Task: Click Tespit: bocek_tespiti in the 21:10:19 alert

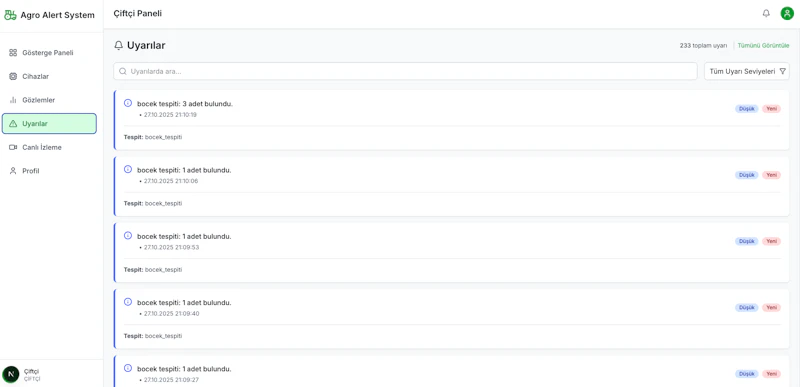Action: click(x=153, y=137)
